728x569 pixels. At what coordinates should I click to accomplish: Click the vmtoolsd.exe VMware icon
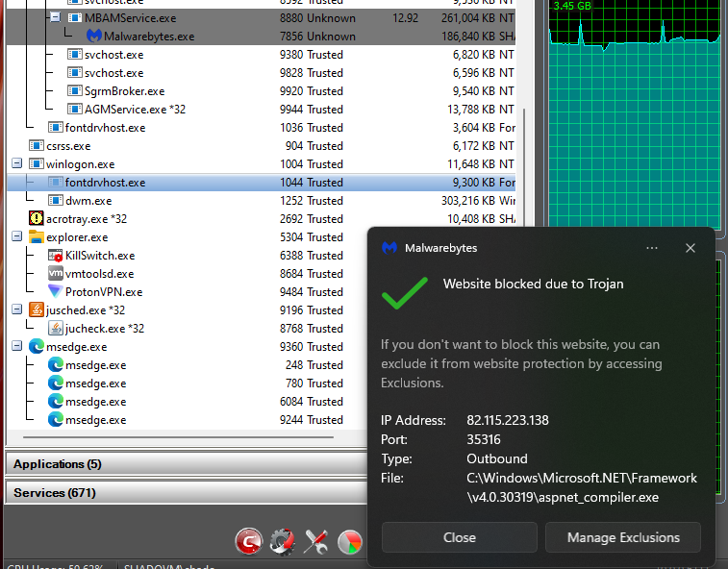(55, 273)
